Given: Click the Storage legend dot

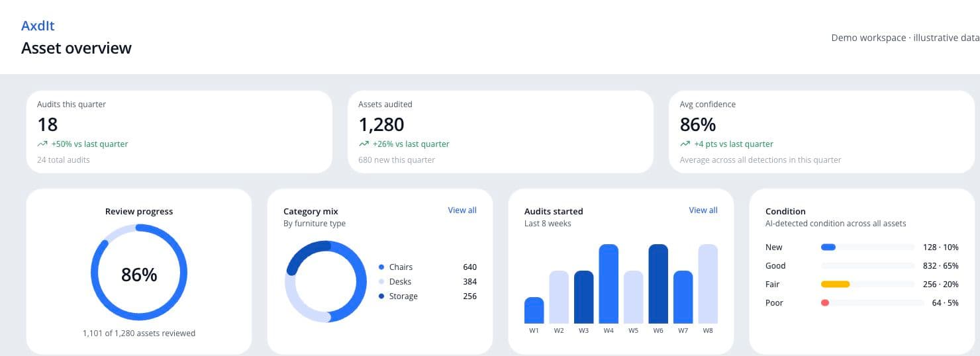Looking at the screenshot, I should (381, 296).
